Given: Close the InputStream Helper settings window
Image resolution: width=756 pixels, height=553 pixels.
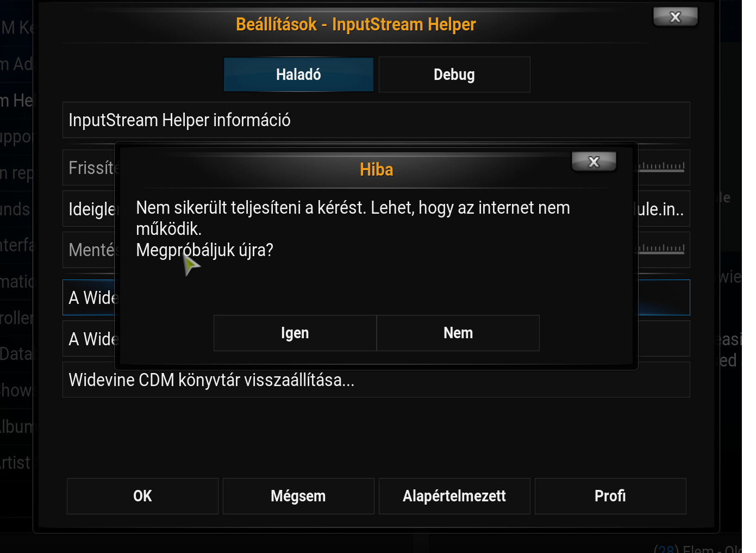Looking at the screenshot, I should click(675, 17).
